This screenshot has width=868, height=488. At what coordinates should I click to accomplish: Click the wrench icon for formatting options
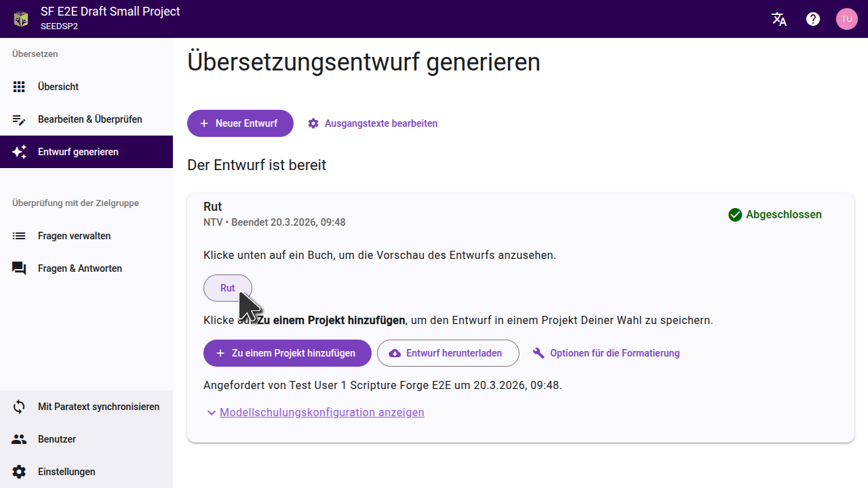point(539,353)
